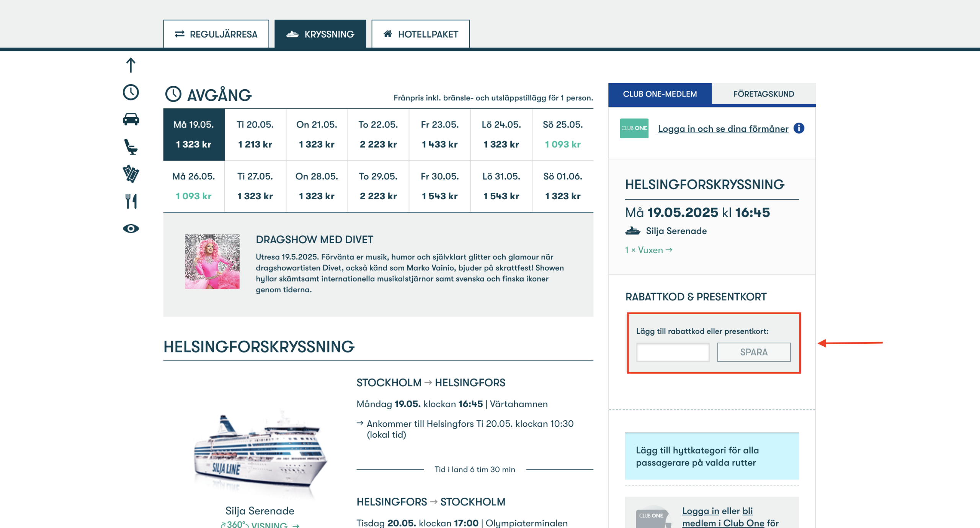Open vehicle section via sidebar car icon

tap(131, 119)
